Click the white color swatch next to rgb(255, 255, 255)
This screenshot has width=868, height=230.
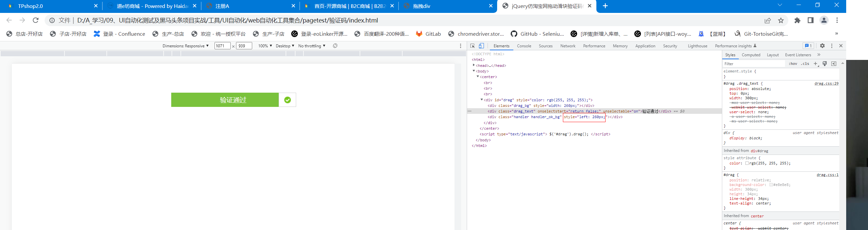[747, 163]
